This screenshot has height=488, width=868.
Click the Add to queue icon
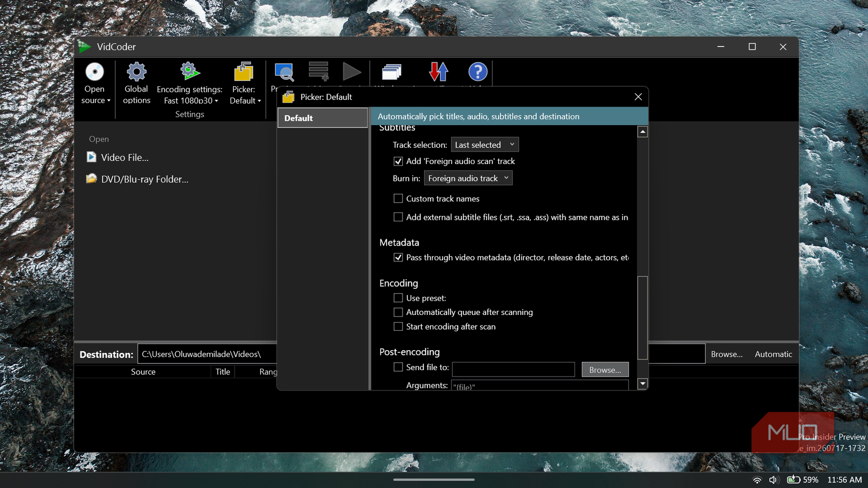[x=318, y=72]
